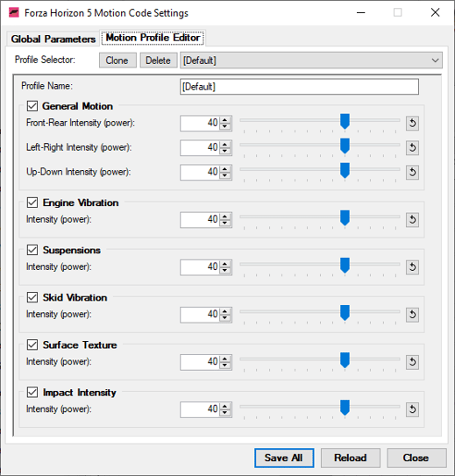Viewport: 455px width, 476px height.
Task: Click Up-Down Intensity slider handle
Action: [x=345, y=171]
